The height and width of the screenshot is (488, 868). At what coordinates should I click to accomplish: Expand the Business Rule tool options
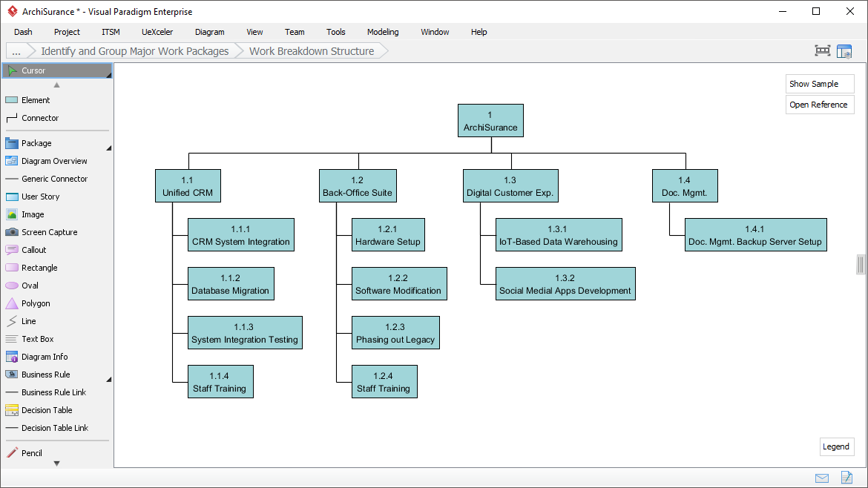(x=108, y=379)
